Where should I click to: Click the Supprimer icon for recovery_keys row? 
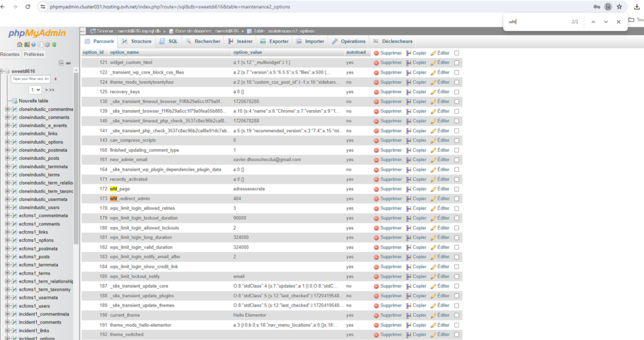point(377,92)
